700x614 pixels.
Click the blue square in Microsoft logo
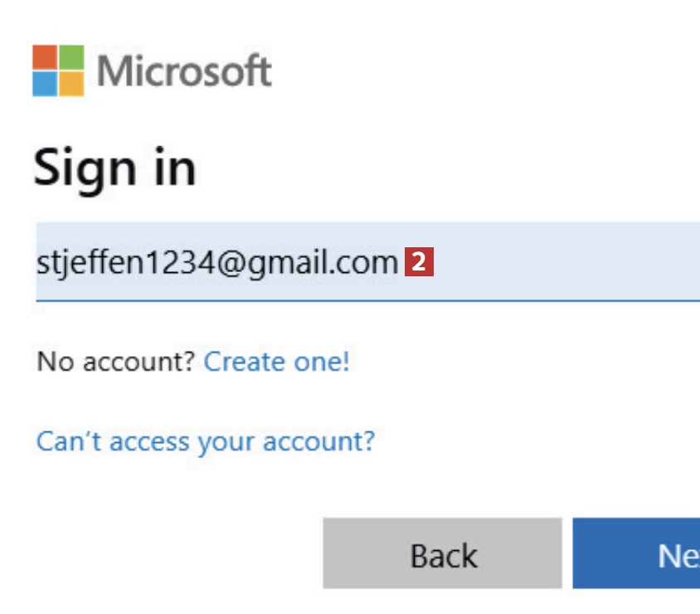45,84
